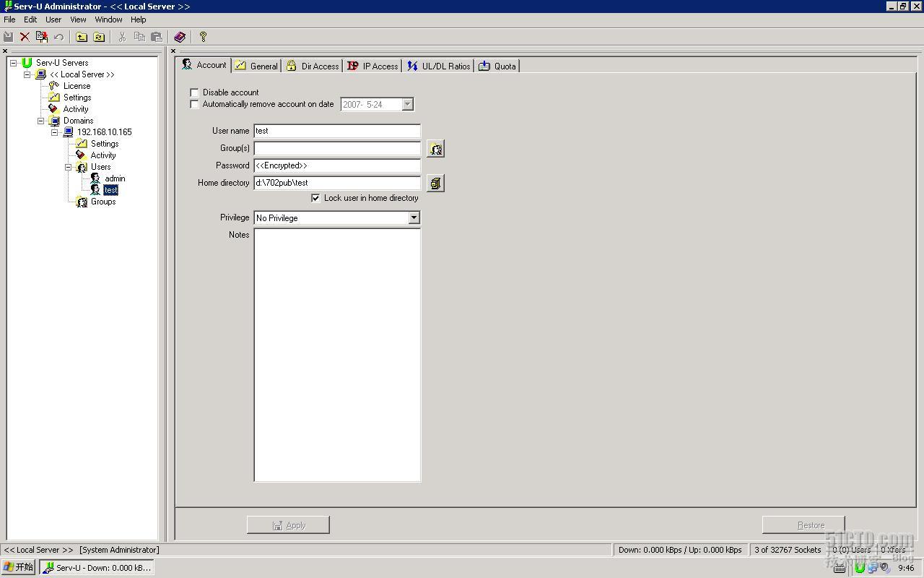Open server Activity under Local Server
924x578 pixels.
[76, 109]
